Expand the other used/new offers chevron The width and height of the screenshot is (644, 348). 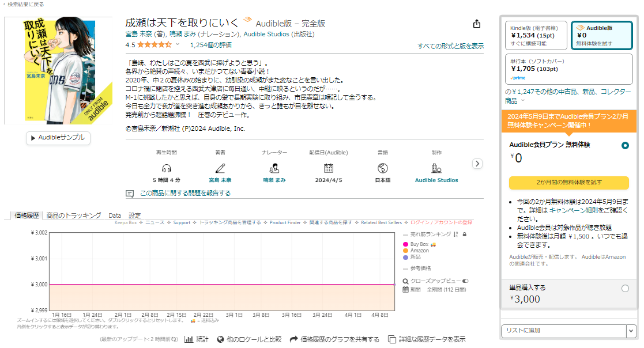(523, 101)
